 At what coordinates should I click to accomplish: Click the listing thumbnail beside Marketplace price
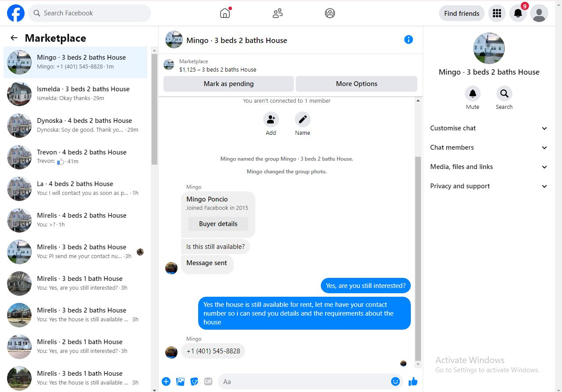coord(169,65)
